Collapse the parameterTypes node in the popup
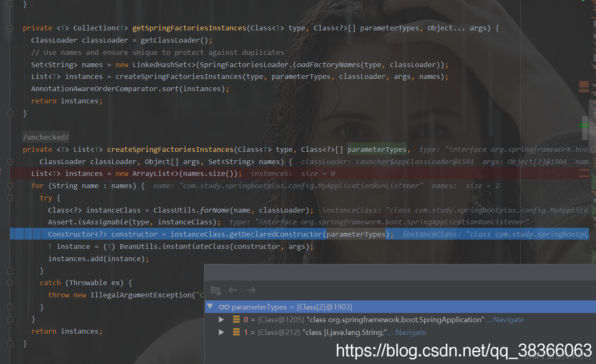Screen dimensions: 596x364 coord(210,307)
